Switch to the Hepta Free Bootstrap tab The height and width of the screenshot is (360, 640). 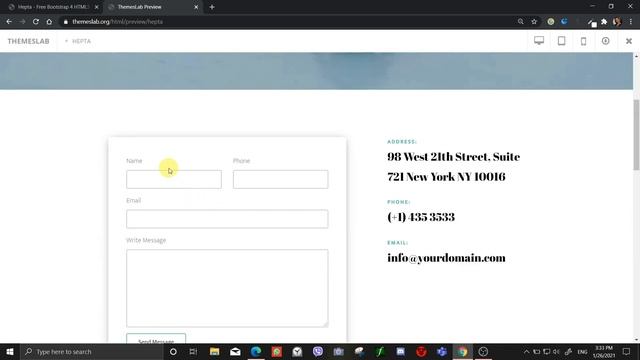coord(53,7)
